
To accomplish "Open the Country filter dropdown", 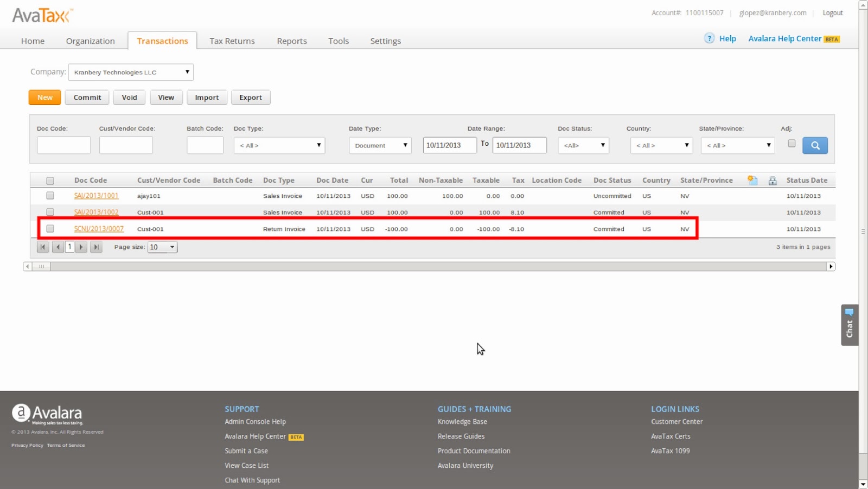I will pos(662,145).
